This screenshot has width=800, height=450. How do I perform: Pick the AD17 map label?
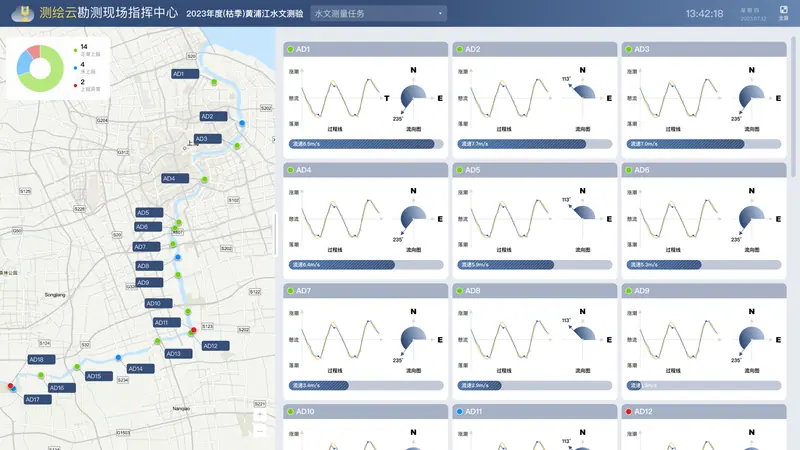37,399
